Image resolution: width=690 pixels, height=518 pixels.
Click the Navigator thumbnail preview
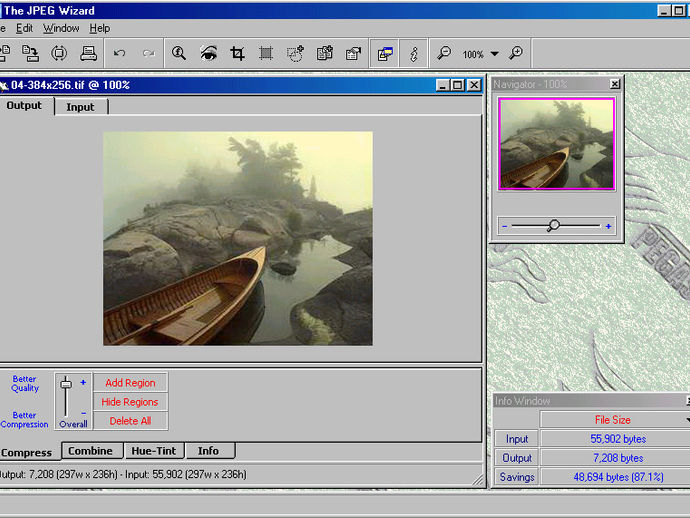pos(556,144)
